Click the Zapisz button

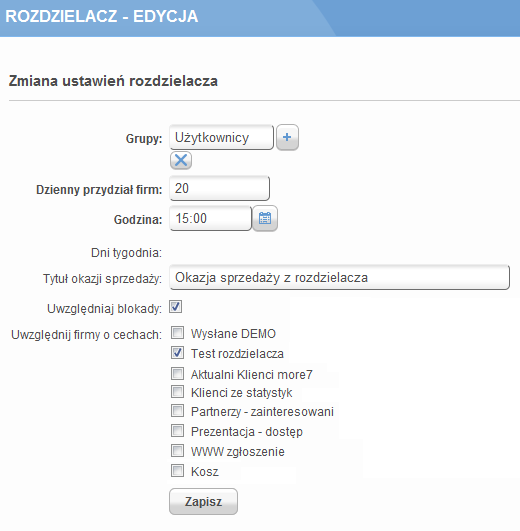point(203,502)
